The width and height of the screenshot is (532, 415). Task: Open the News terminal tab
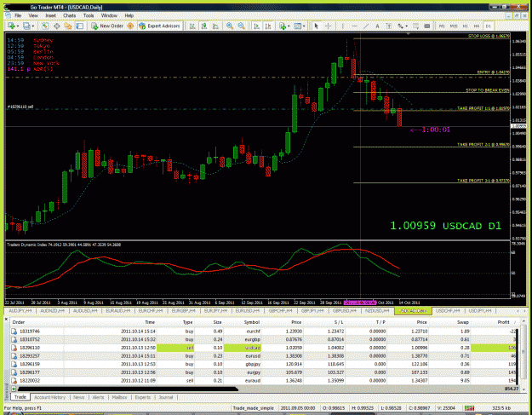pyautogui.click(x=78, y=397)
